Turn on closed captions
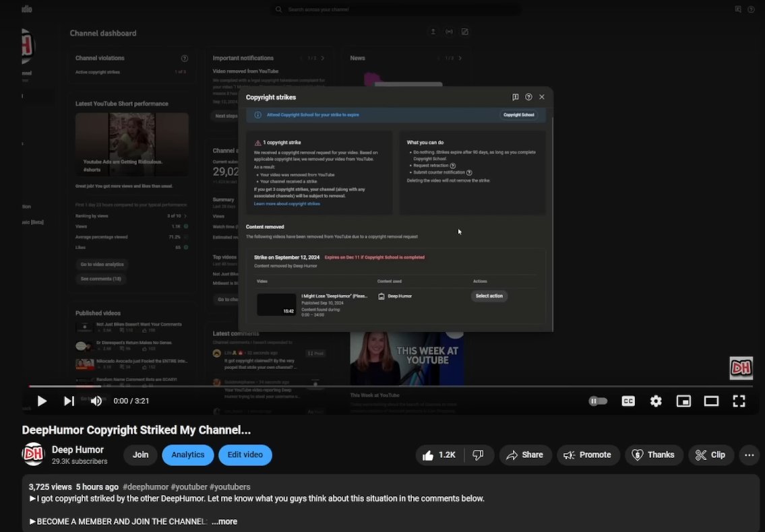Viewport: 765px width, 532px height. (628, 401)
